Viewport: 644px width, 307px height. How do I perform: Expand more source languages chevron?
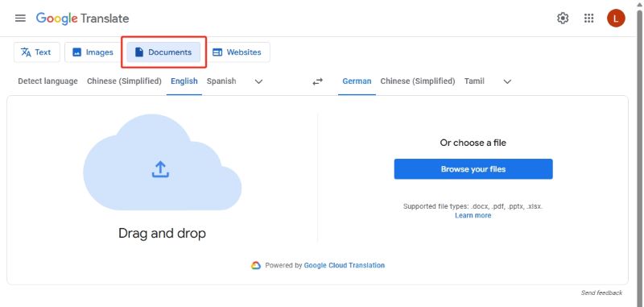point(258,81)
